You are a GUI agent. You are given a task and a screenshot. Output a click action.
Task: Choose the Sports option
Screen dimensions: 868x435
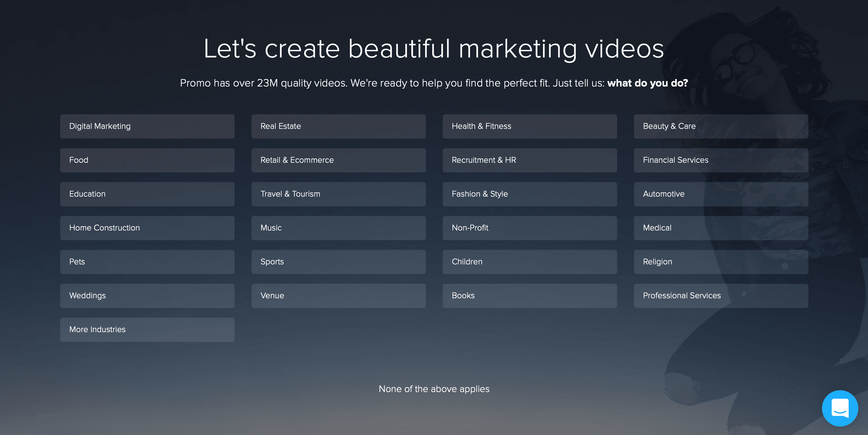[338, 262]
